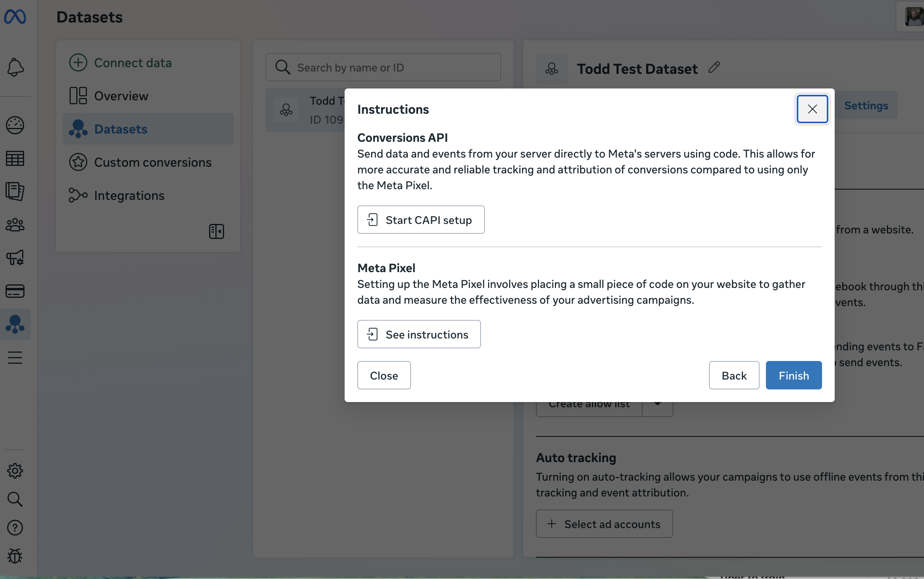
Task: Open settings gear in left rail
Action: coord(15,471)
